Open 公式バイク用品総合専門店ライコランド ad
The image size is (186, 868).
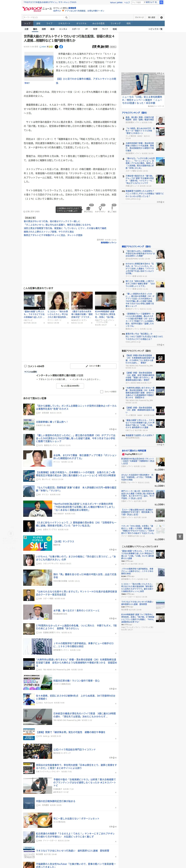[74, 749]
